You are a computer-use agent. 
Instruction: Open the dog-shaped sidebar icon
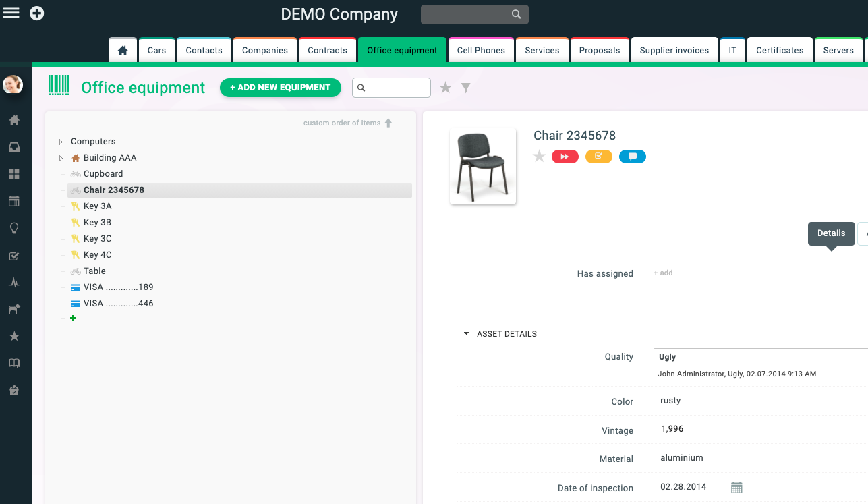pos(13,309)
